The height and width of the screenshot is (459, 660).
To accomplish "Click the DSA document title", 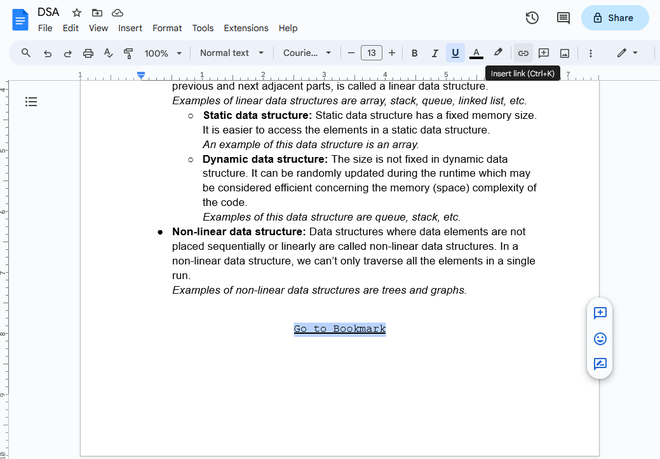I will click(x=48, y=12).
